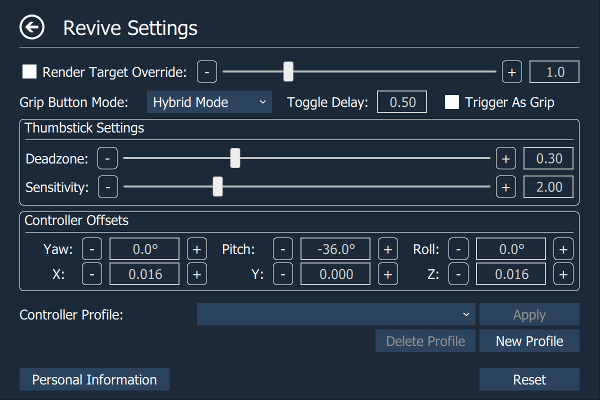The height and width of the screenshot is (400, 600).
Task: Increase Render Target Override with plus
Action: pyautogui.click(x=512, y=72)
